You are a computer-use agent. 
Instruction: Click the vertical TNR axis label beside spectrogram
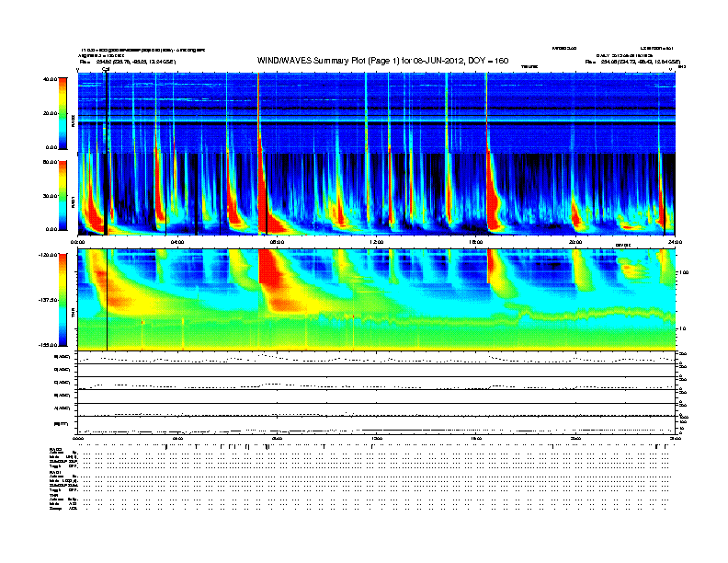pyautogui.click(x=74, y=315)
